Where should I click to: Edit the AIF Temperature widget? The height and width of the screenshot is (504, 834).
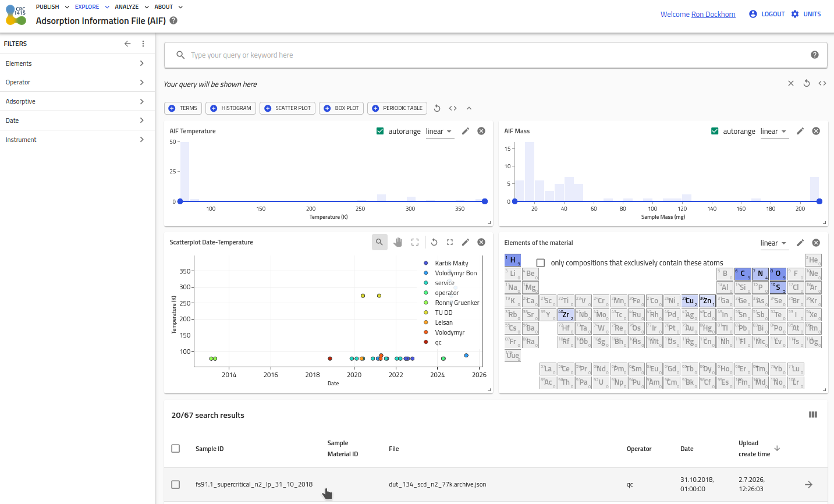click(466, 131)
